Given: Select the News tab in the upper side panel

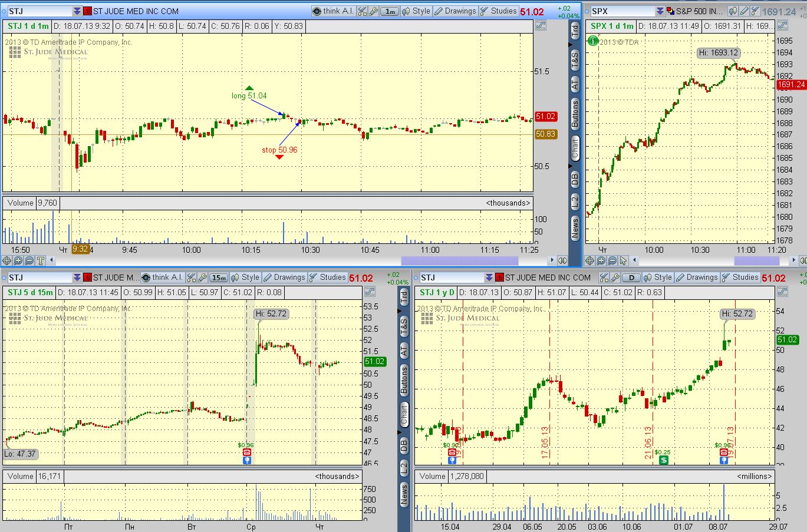Looking at the screenshot, I should pyautogui.click(x=575, y=227).
